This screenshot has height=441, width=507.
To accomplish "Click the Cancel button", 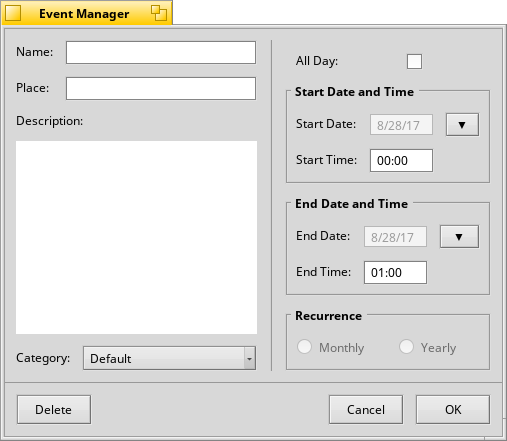I will [366, 410].
